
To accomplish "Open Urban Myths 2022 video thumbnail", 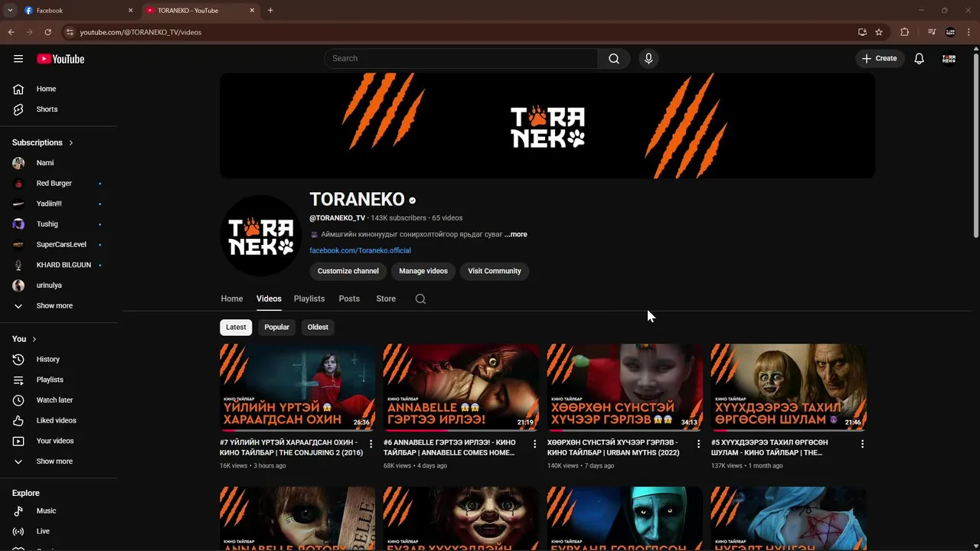I will point(625,387).
